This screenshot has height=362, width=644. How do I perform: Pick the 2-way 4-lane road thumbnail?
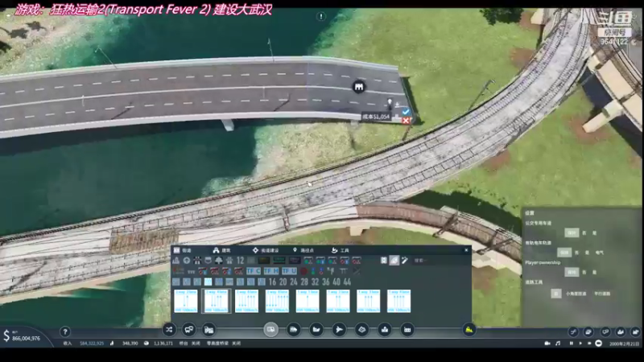click(216, 301)
